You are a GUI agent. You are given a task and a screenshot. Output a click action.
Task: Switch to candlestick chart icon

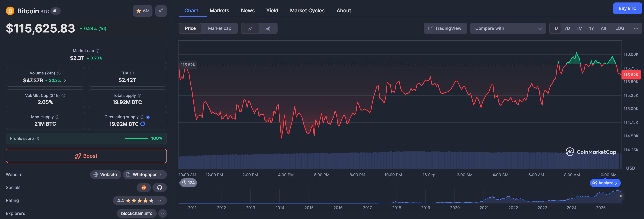(x=268, y=29)
